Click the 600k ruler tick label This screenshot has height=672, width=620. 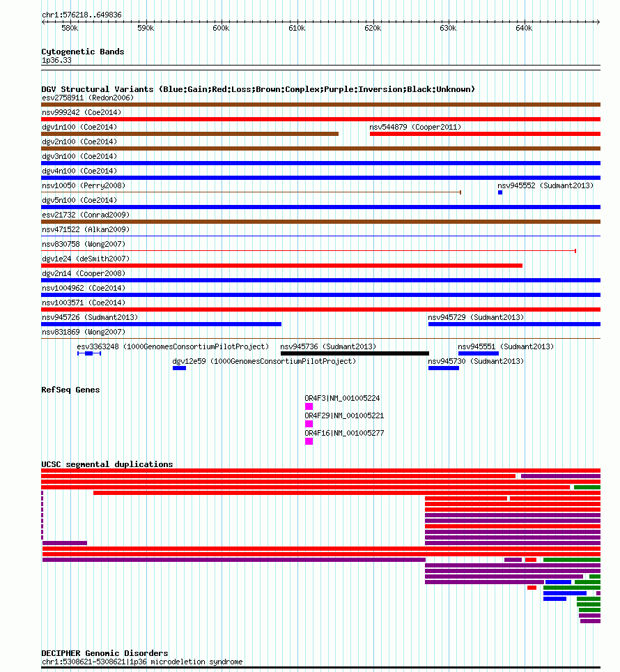tap(221, 29)
